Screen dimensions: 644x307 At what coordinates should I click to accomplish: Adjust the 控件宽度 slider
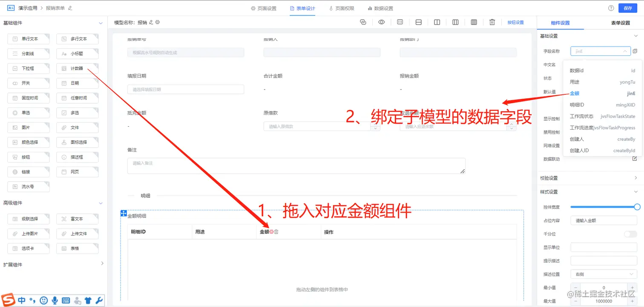tap(637, 207)
